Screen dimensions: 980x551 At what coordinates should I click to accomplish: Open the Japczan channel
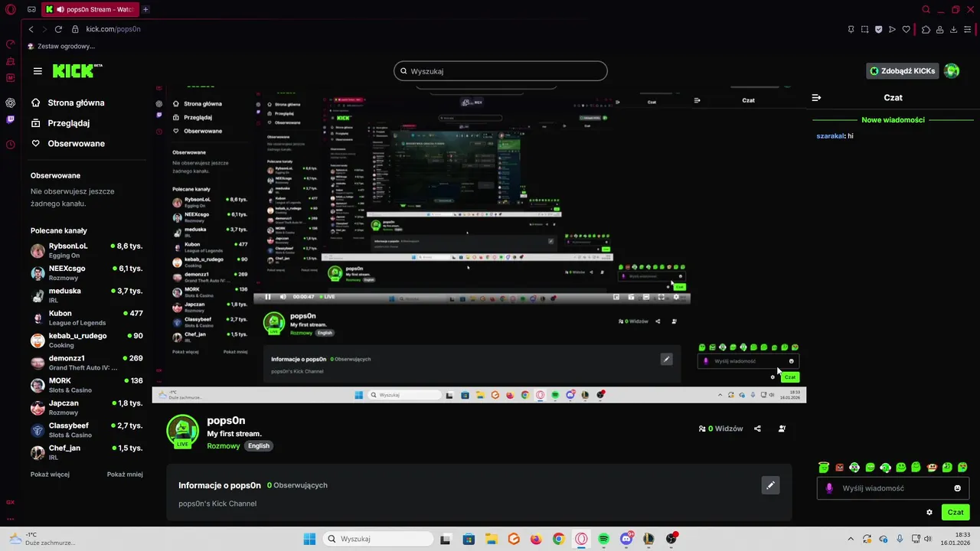87,407
